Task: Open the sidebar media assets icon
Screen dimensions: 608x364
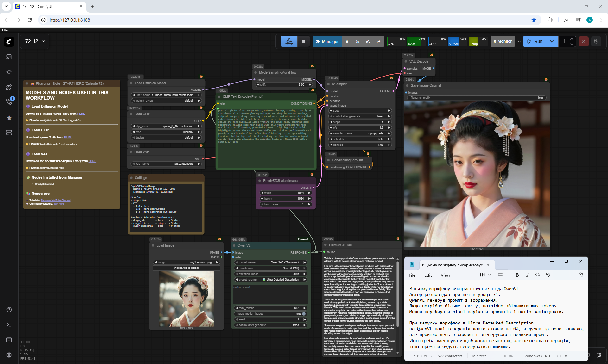Action: 9,57
